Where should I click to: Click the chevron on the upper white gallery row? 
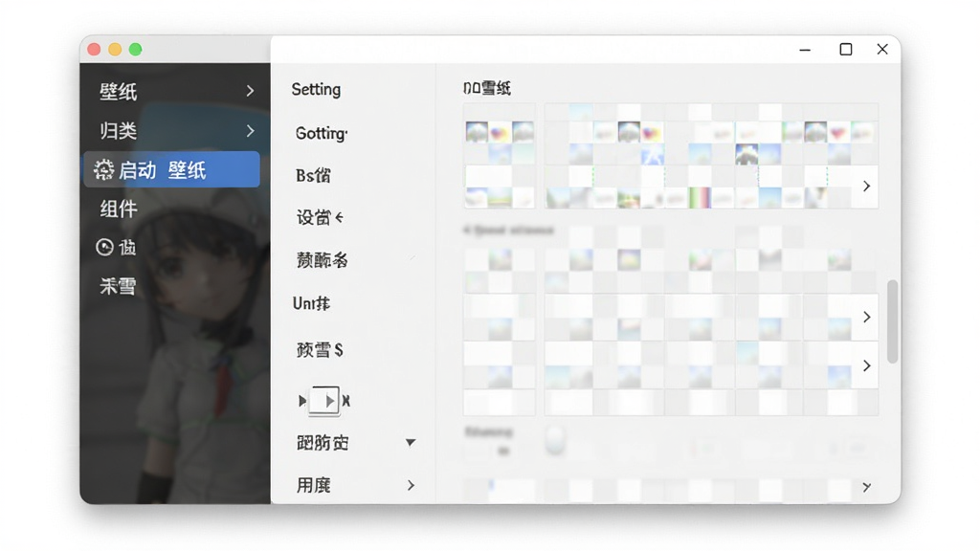[866, 317]
